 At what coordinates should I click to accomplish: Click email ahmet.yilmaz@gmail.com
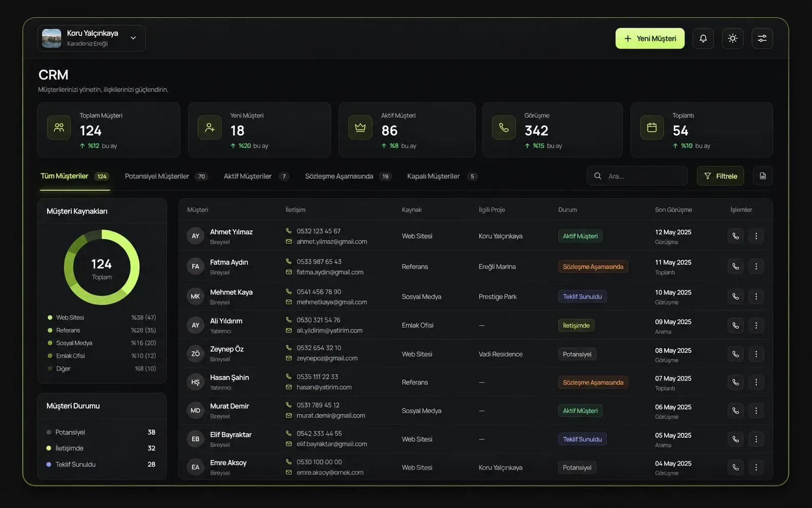[x=332, y=242]
